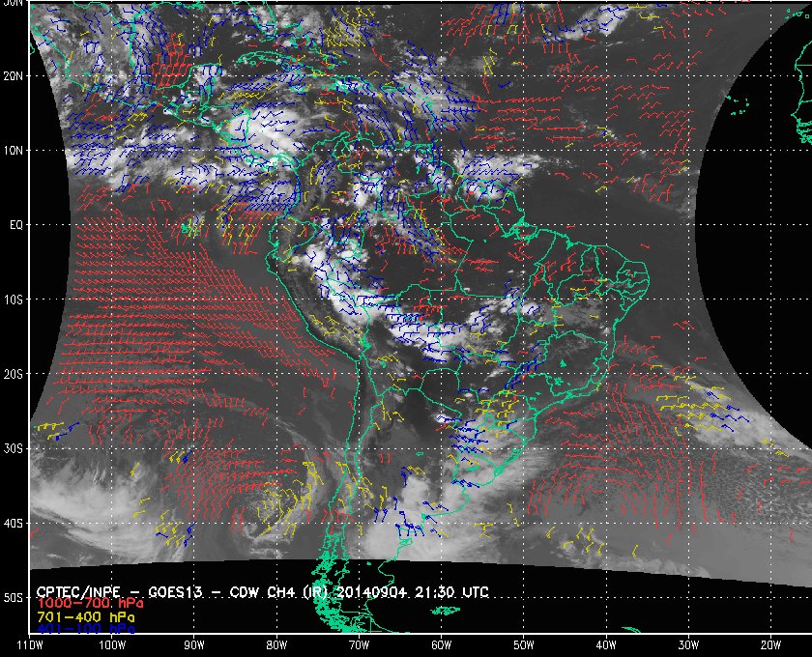Click the 70W longitude label
Viewport: 812px width, 657px height.
pyautogui.click(x=359, y=645)
